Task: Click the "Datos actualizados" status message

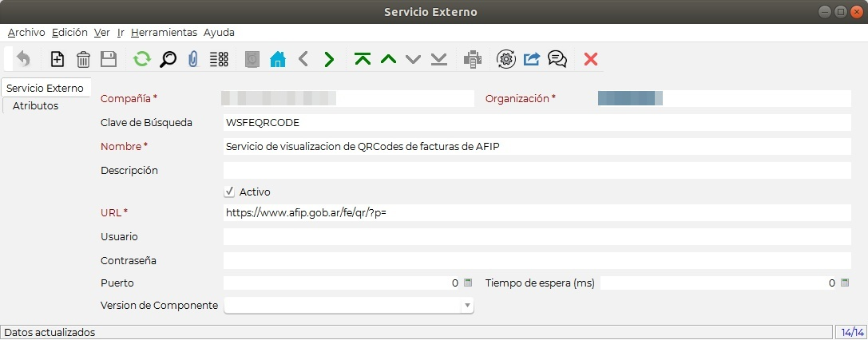Action: click(x=50, y=332)
